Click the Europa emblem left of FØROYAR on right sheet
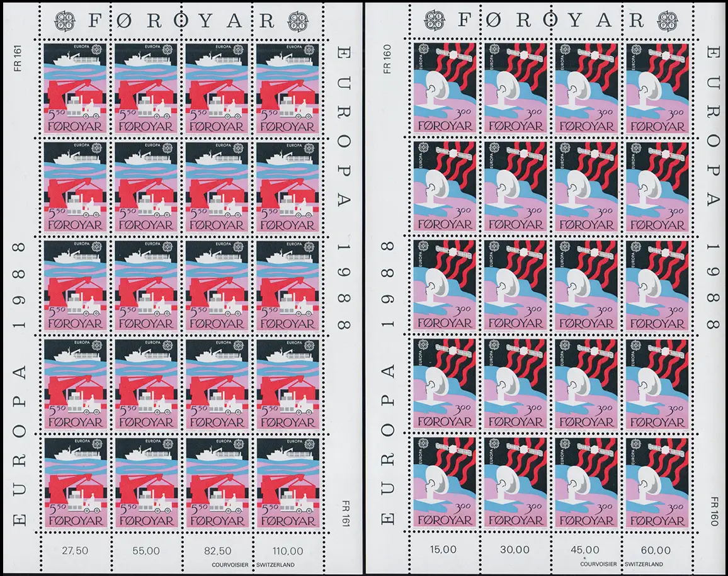 pyautogui.click(x=433, y=20)
